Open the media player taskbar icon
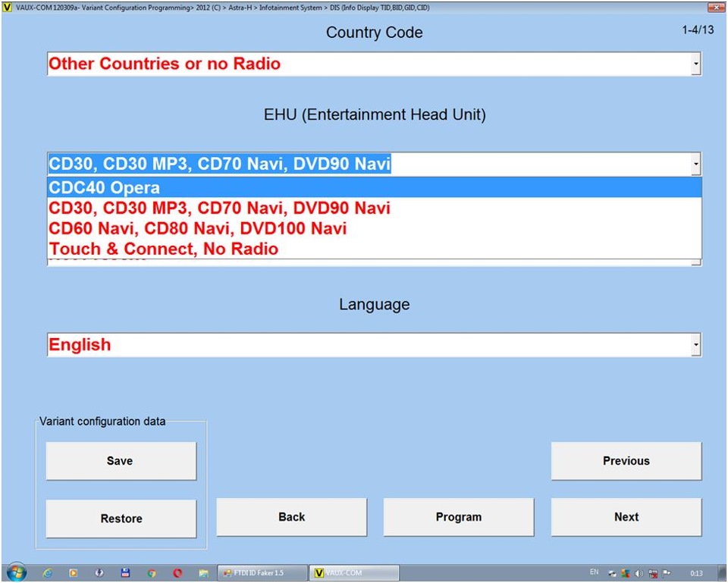 [x=73, y=573]
